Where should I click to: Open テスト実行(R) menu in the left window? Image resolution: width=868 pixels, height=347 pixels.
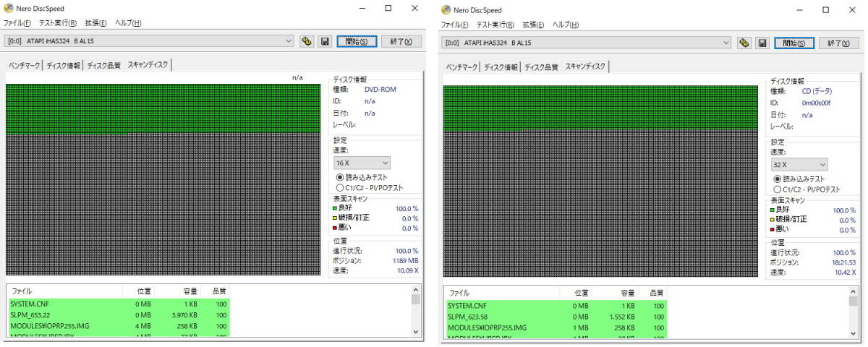[x=59, y=23]
